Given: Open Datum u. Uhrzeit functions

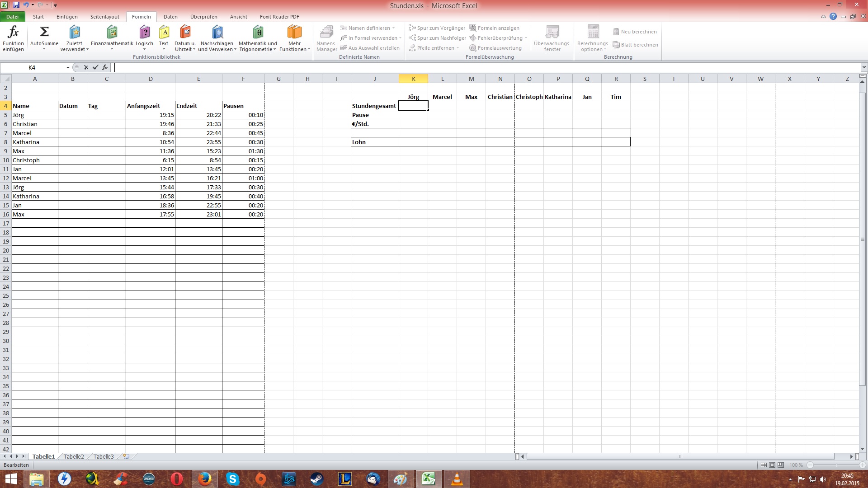Looking at the screenshot, I should click(185, 33).
